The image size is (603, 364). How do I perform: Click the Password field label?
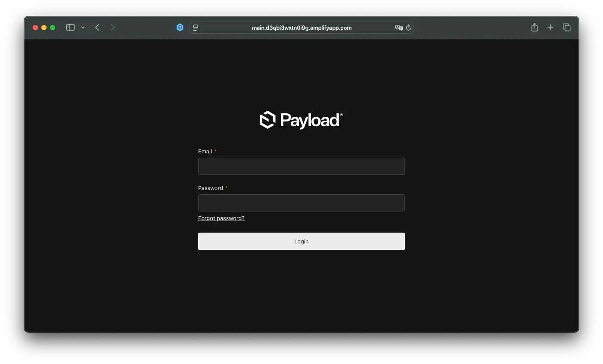pos(211,188)
